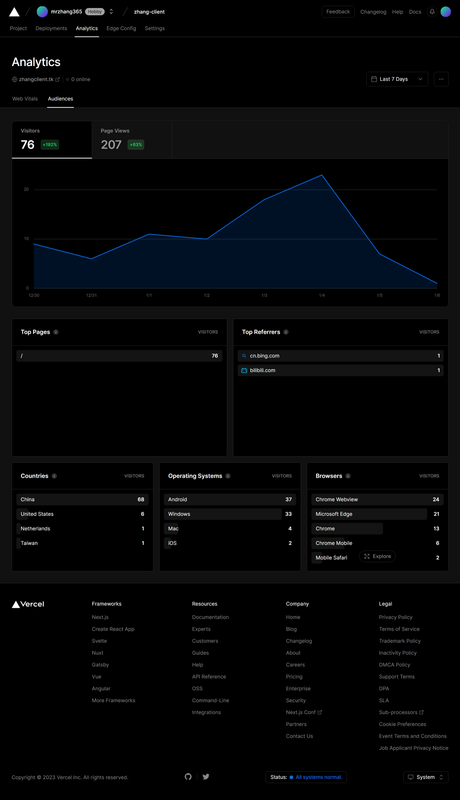
Task: Open the Twitter icon in footer
Action: [206, 777]
